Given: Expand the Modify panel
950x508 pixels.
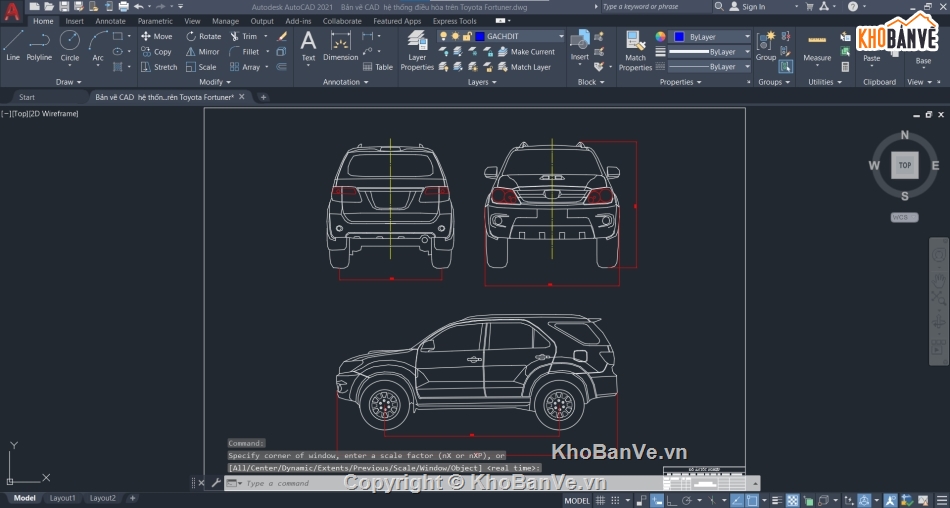Looking at the screenshot, I should click(x=215, y=82).
